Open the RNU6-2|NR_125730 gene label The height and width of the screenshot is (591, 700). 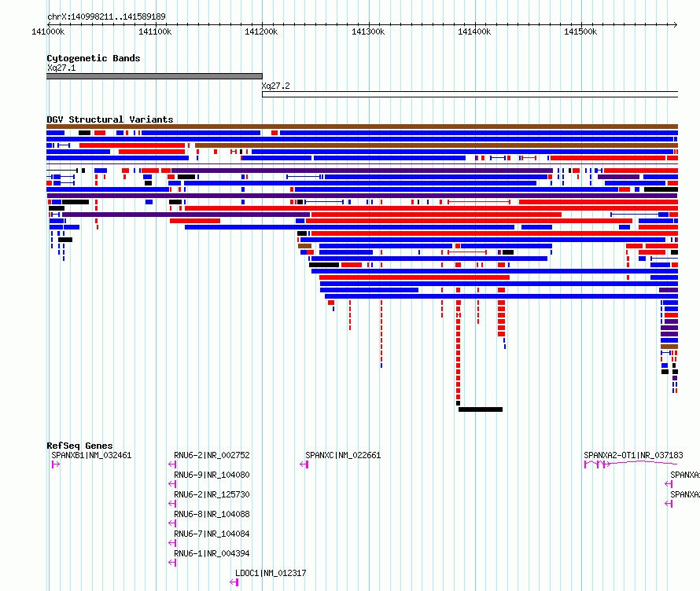212,494
